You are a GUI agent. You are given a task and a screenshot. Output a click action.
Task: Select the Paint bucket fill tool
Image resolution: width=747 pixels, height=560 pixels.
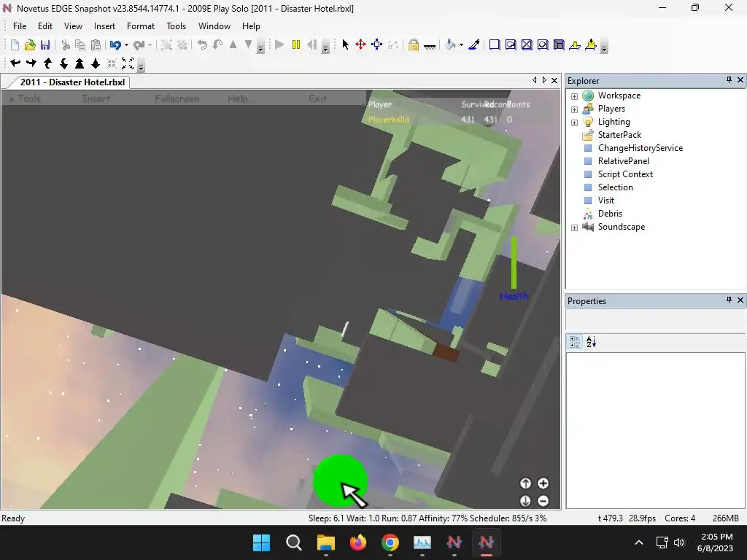point(449,44)
